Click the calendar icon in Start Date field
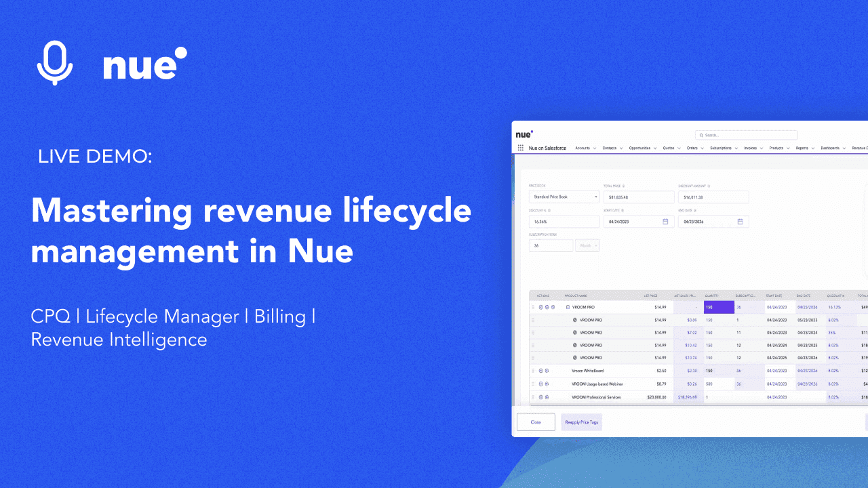The width and height of the screenshot is (868, 488). pyautogui.click(x=665, y=222)
